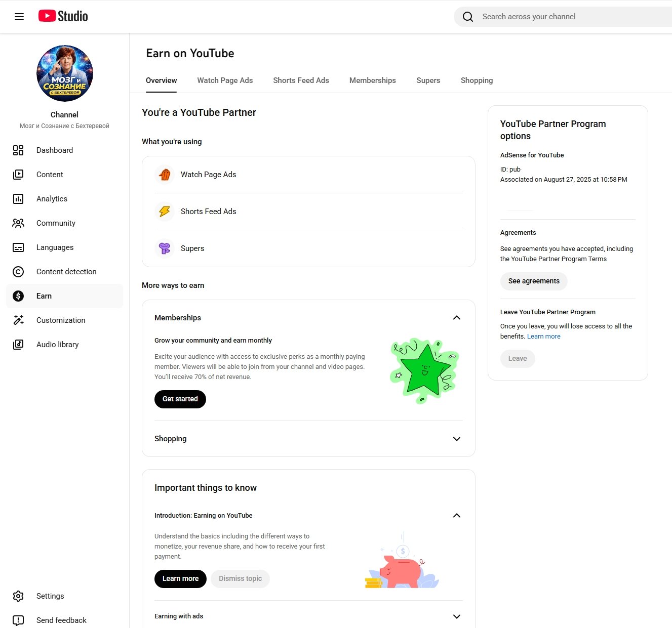Expand Earning with ads topic
Image resolution: width=672 pixels, height=628 pixels.
[x=456, y=616]
